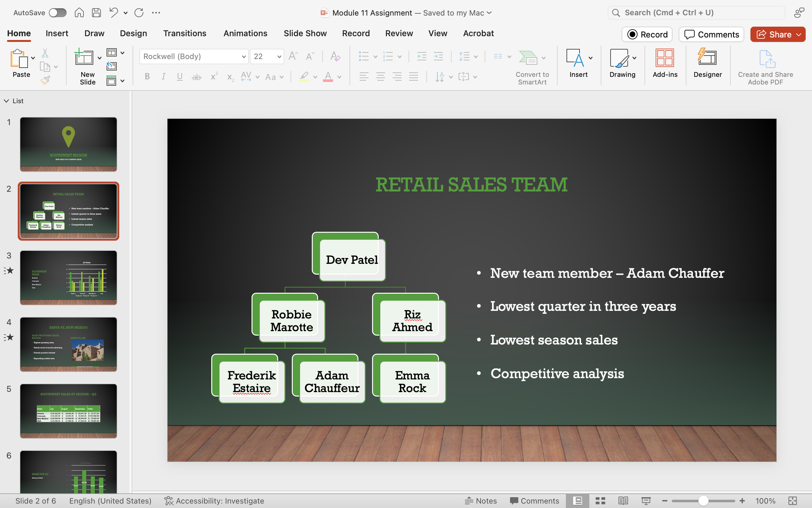Apply the text highlight color
This screenshot has width=812, height=508.
304,77
